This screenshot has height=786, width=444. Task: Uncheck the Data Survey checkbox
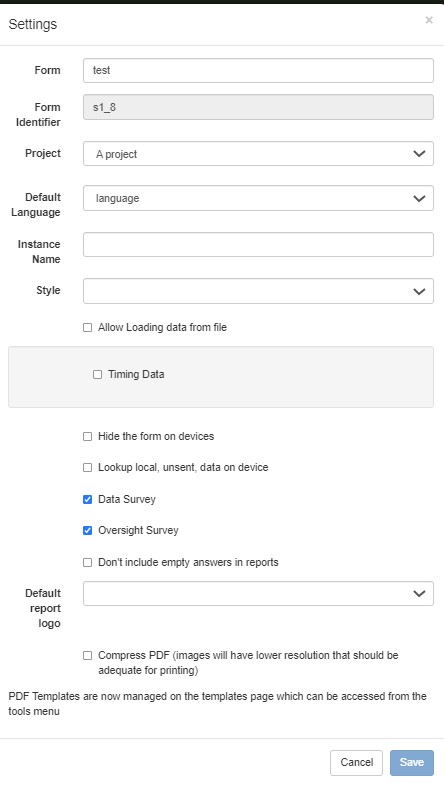coord(88,499)
